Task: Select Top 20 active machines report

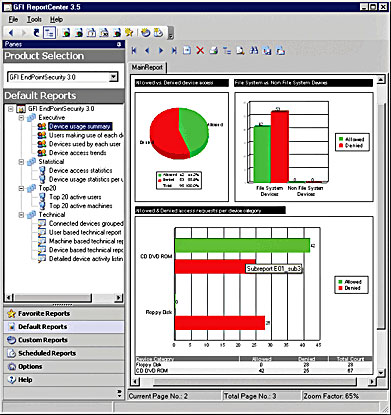Action: click(81, 206)
